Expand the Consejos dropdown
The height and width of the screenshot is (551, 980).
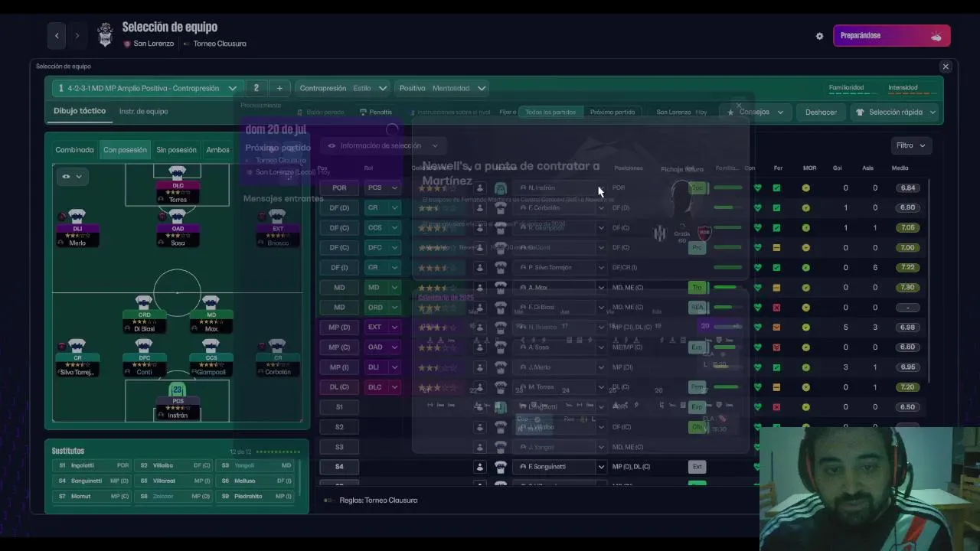point(756,112)
